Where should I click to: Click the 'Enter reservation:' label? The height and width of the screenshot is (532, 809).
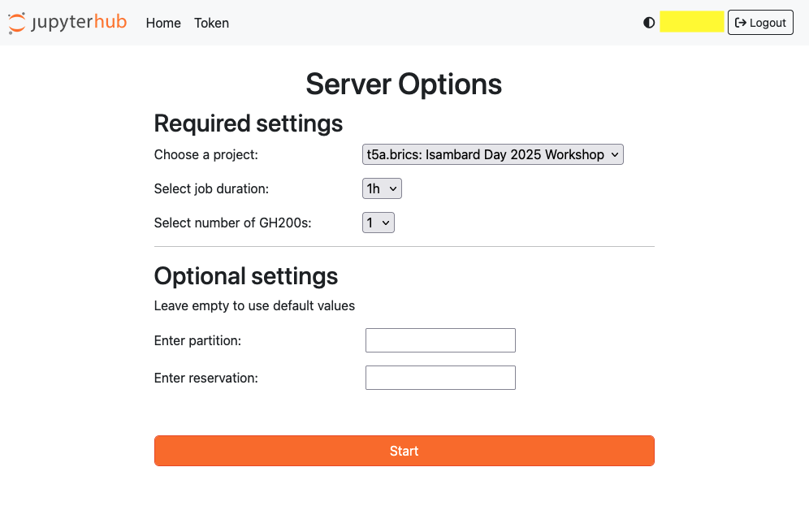click(x=205, y=378)
